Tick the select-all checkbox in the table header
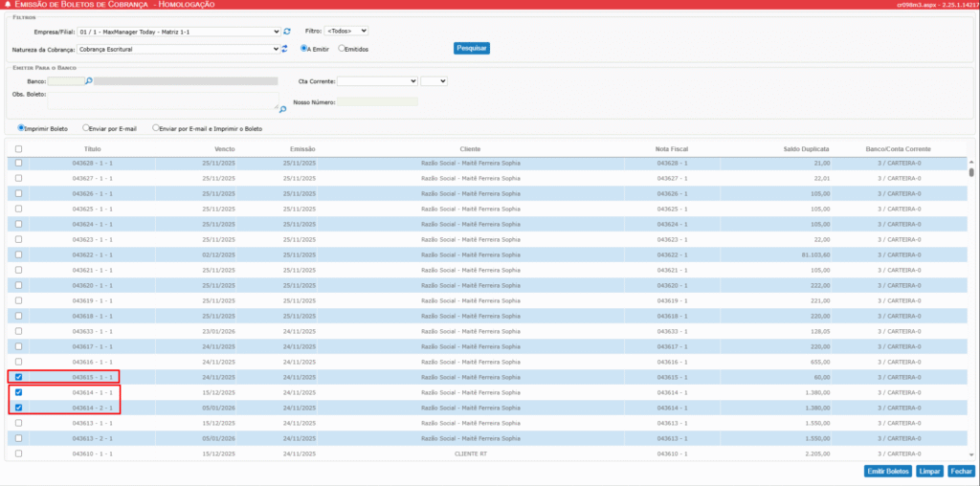 coord(18,149)
